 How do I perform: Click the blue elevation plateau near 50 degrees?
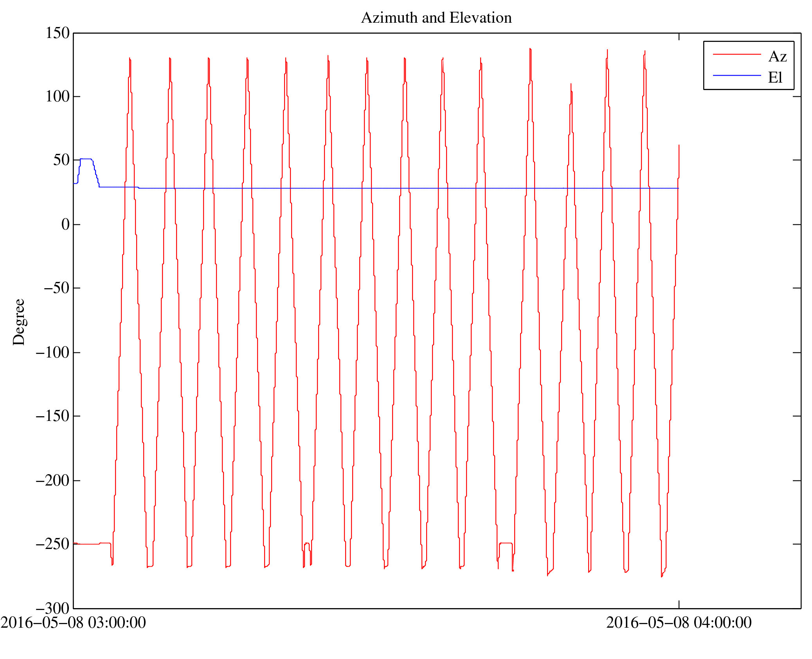coord(85,159)
